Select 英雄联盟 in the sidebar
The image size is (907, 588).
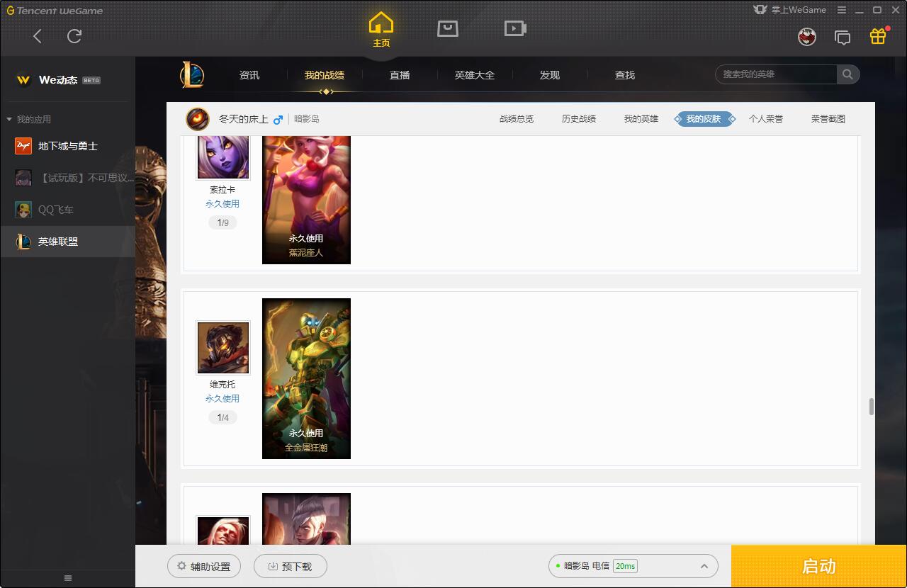click(67, 242)
